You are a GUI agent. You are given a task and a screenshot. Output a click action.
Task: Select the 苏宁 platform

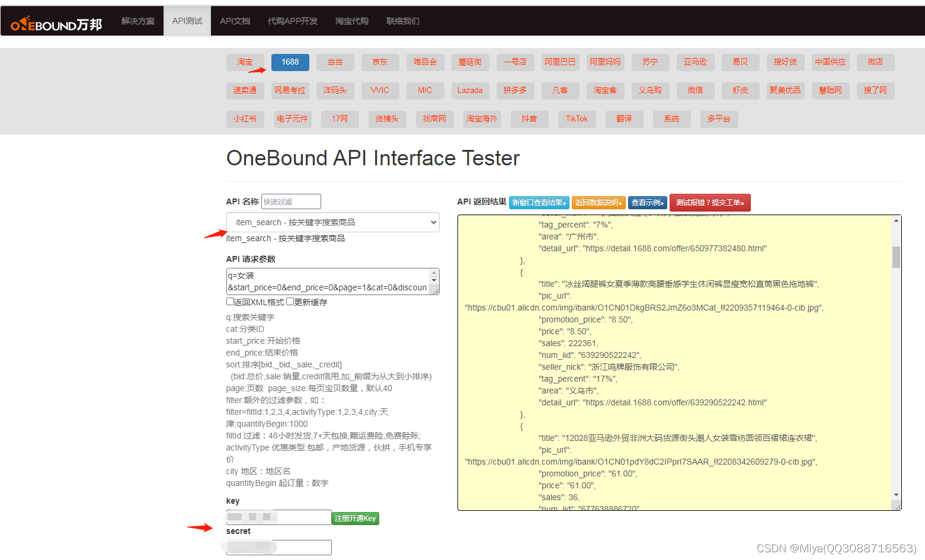tap(651, 62)
